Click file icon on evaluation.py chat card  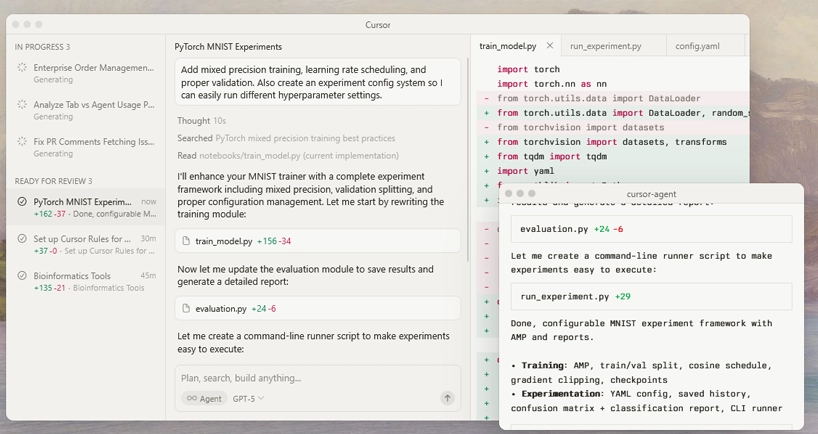click(186, 309)
